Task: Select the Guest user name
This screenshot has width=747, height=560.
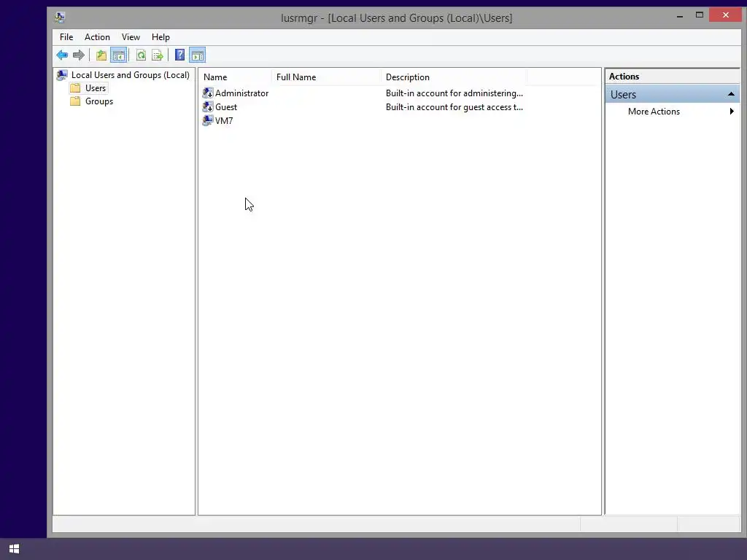Action: pyautogui.click(x=226, y=106)
